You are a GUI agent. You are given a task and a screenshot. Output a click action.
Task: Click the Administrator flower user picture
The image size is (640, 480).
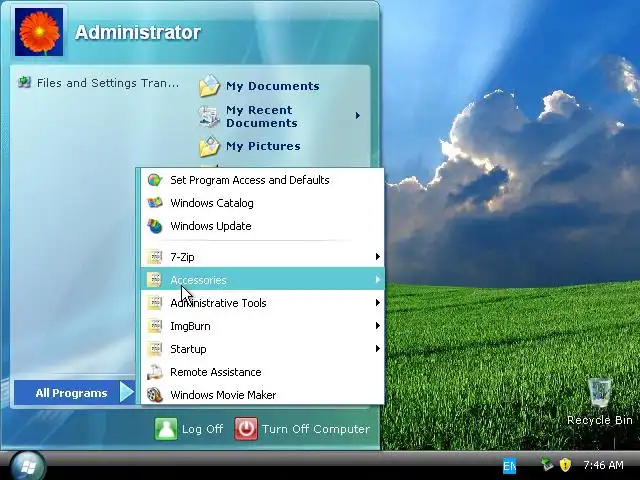pyautogui.click(x=39, y=32)
